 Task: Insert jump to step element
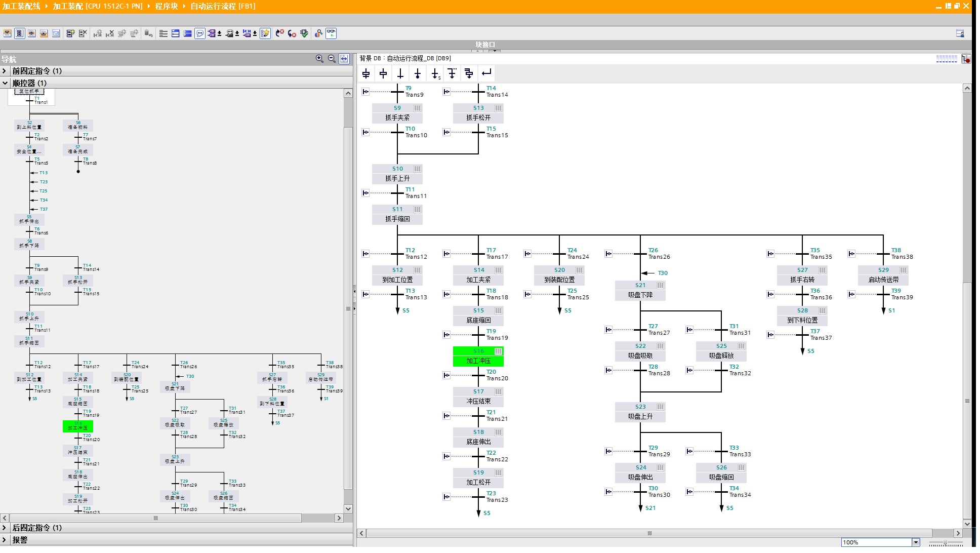(435, 74)
